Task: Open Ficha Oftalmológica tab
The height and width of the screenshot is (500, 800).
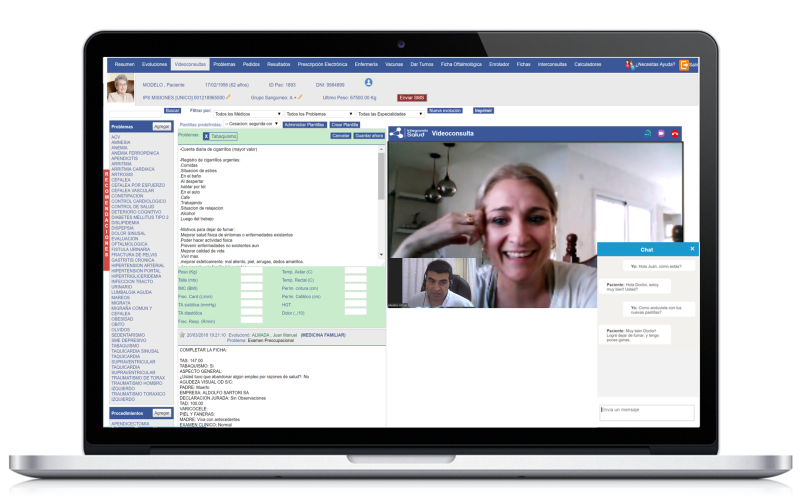Action: pos(461,64)
